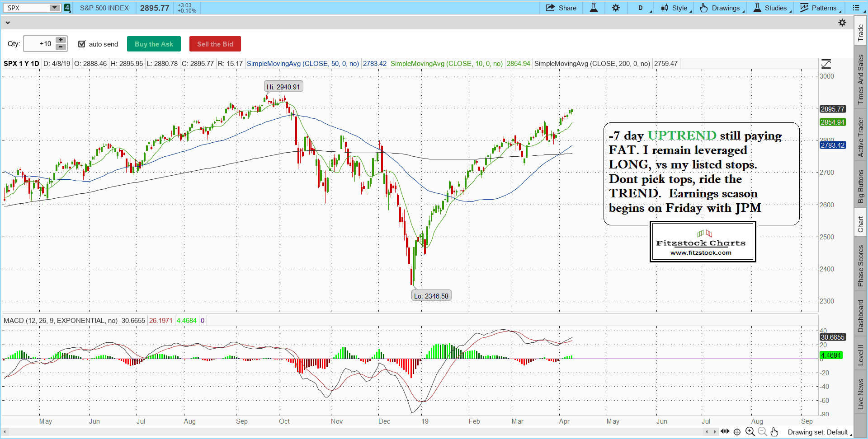Click the pan hand tool at bottom
This screenshot has height=439, width=868.
[774, 432]
